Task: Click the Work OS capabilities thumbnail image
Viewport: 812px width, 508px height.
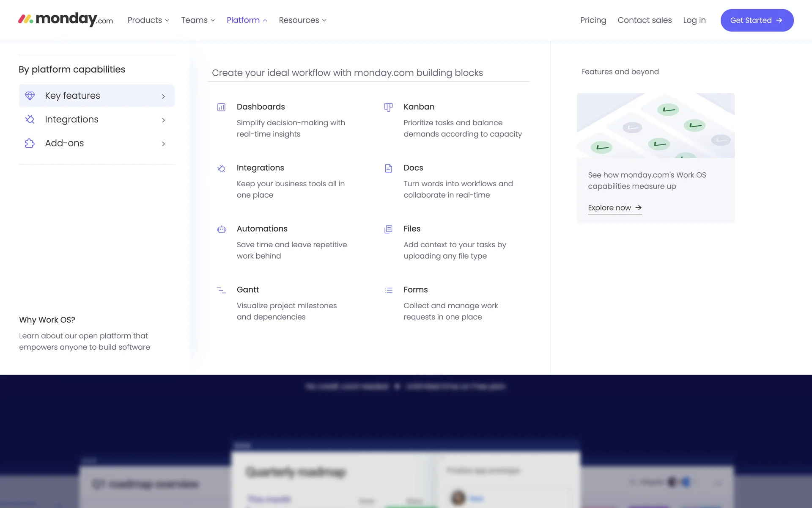Action: (656, 125)
